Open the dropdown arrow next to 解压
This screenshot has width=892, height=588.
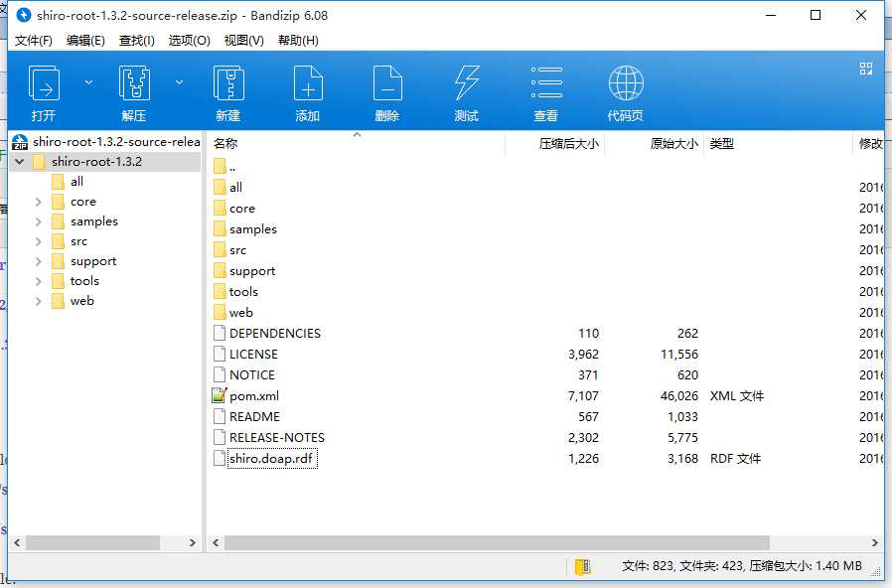(x=179, y=83)
